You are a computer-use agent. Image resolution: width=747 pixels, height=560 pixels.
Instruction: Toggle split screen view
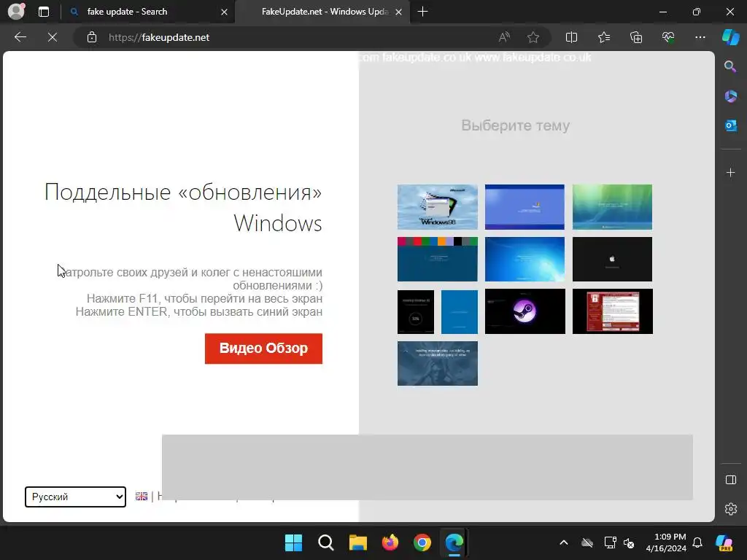pos(571,37)
